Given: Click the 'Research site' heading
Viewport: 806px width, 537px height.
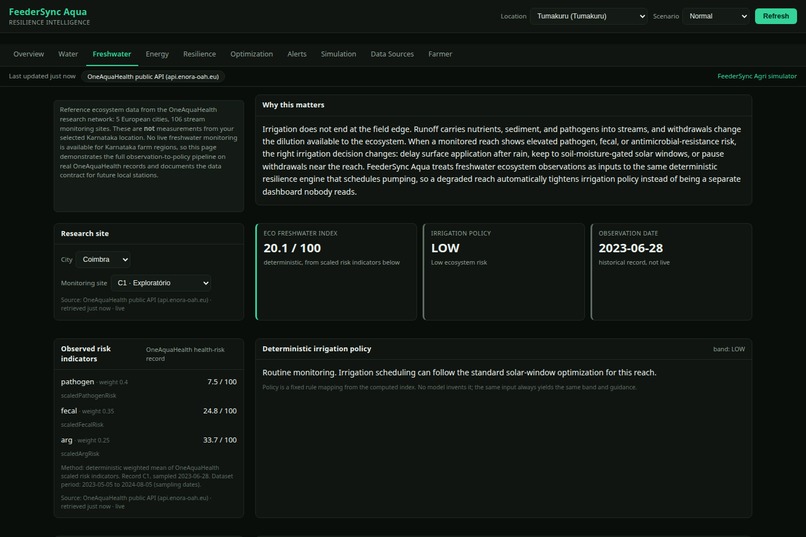Looking at the screenshot, I should tap(85, 233).
